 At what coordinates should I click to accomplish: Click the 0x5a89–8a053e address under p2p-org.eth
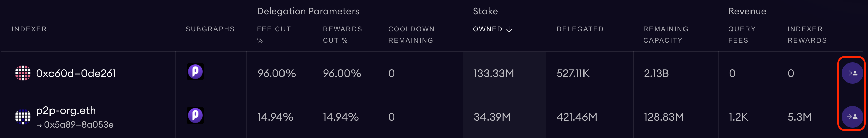(x=79, y=125)
